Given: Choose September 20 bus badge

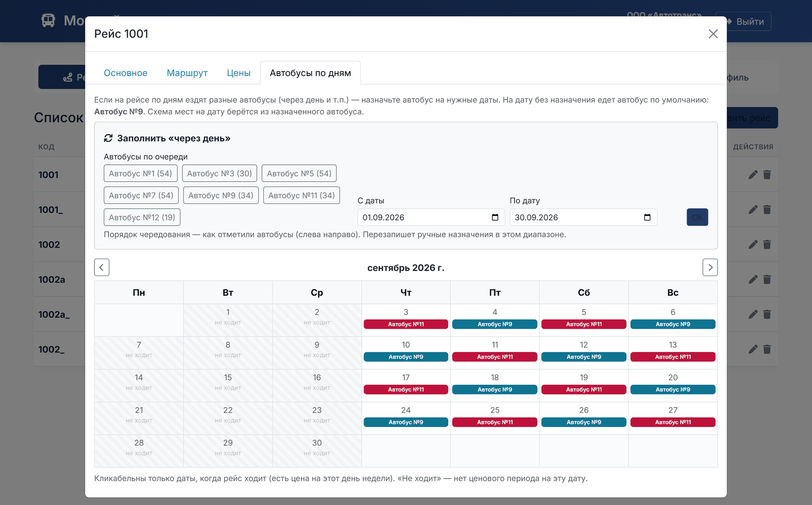Looking at the screenshot, I should pyautogui.click(x=673, y=389).
